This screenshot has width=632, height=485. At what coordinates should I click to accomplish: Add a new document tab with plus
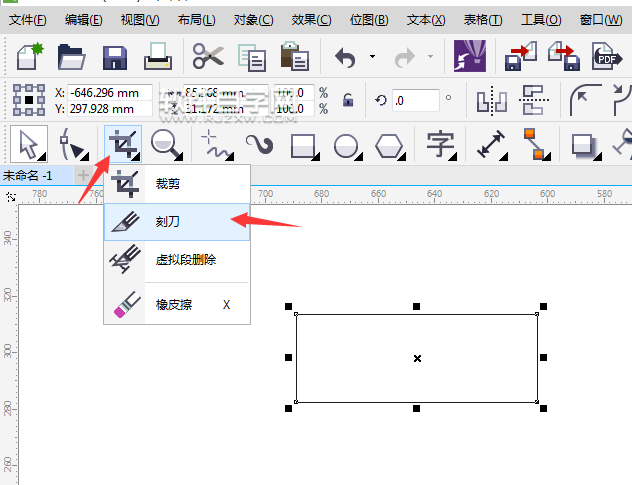83,175
